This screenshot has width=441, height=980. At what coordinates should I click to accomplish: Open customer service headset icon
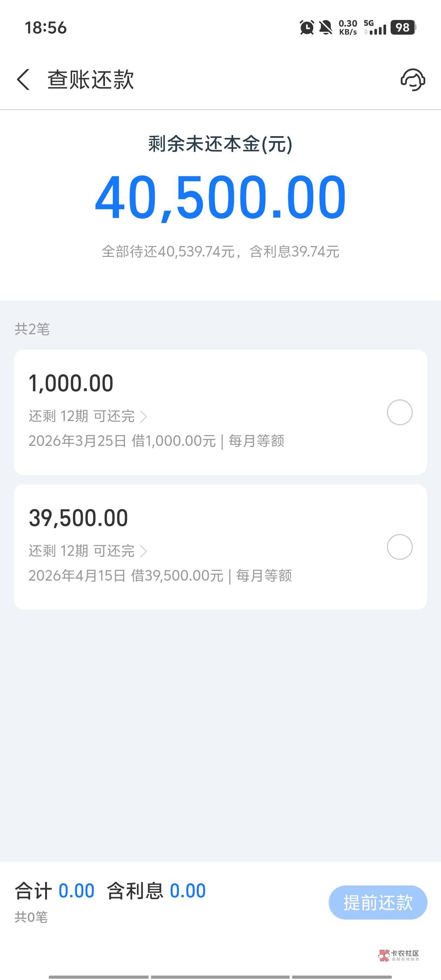(x=412, y=79)
